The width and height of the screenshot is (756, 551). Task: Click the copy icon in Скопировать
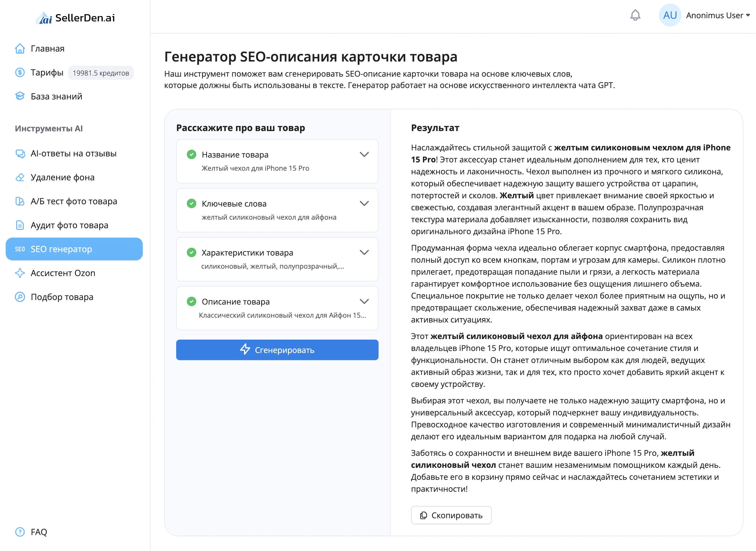pos(424,515)
